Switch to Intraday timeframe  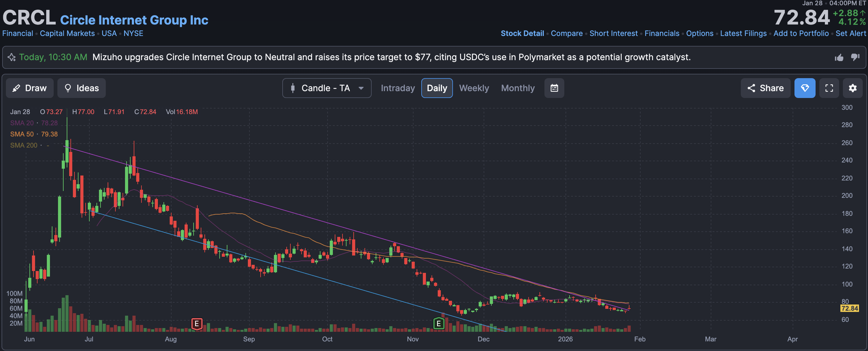point(398,88)
